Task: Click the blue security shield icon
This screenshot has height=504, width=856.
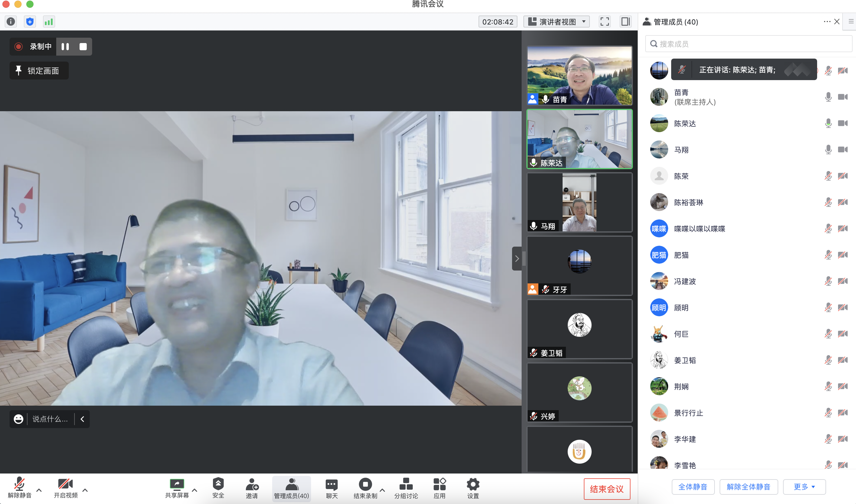Action: coord(30,22)
